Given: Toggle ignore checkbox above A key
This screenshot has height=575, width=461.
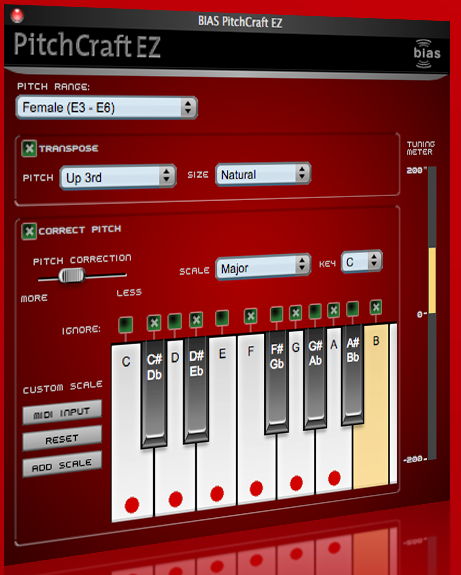Looking at the screenshot, I should [x=333, y=310].
